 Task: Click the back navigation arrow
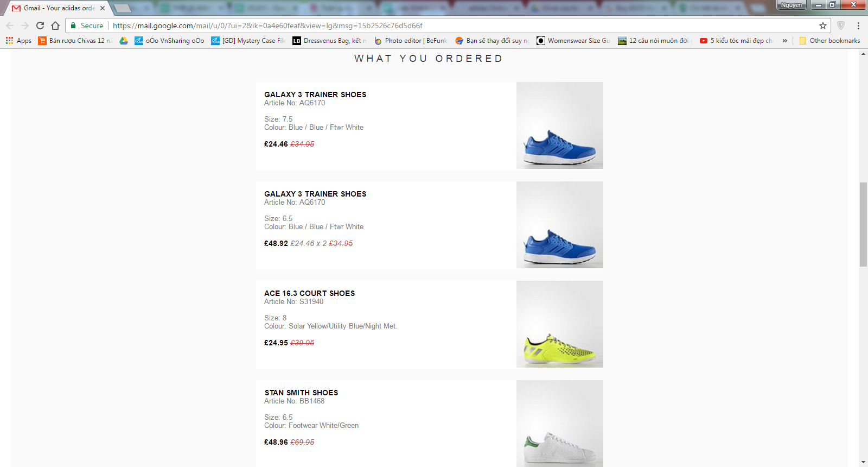click(x=10, y=26)
